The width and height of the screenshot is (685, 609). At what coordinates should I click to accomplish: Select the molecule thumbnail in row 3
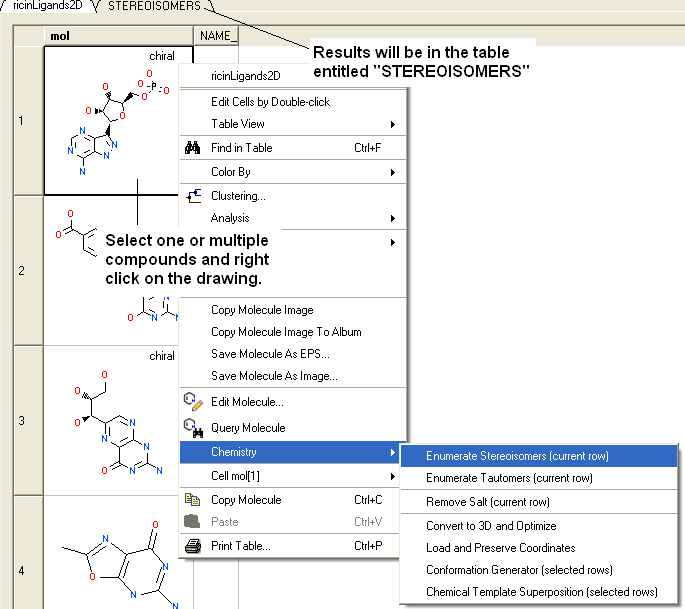click(x=110, y=420)
